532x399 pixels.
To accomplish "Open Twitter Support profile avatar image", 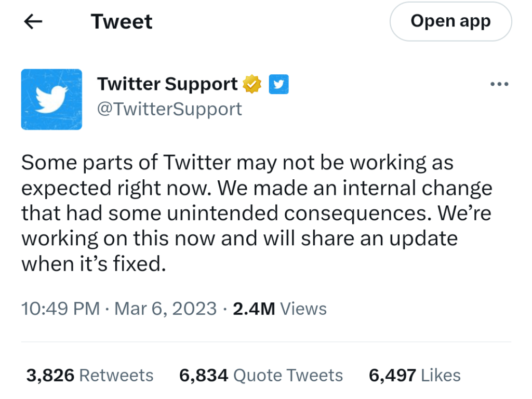I will pyautogui.click(x=51, y=99).
